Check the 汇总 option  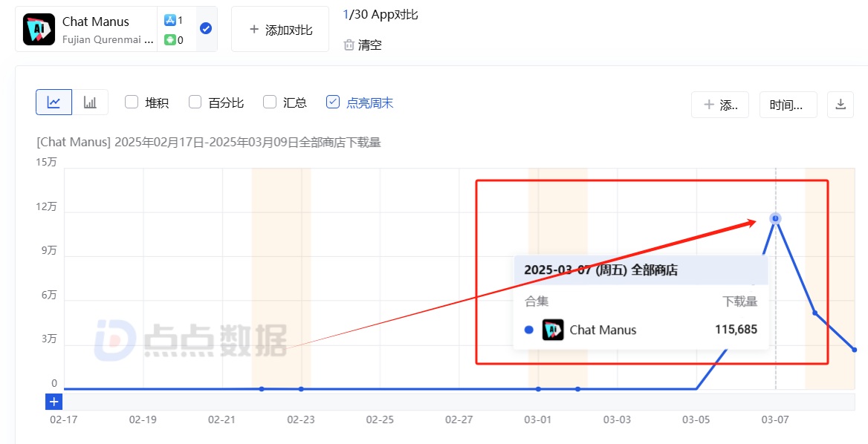pos(270,102)
